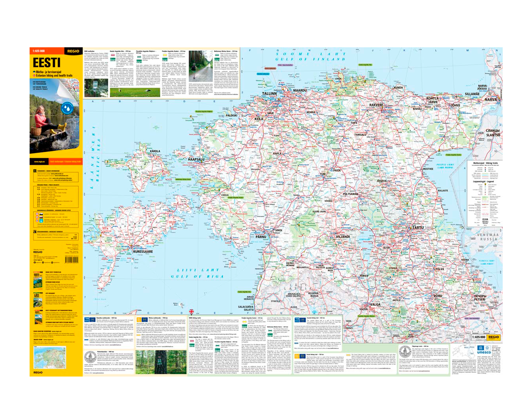Image resolution: width=532 pixels, height=394 pixels.
Task: Click the large EESTI cover title
Action: coord(46,62)
